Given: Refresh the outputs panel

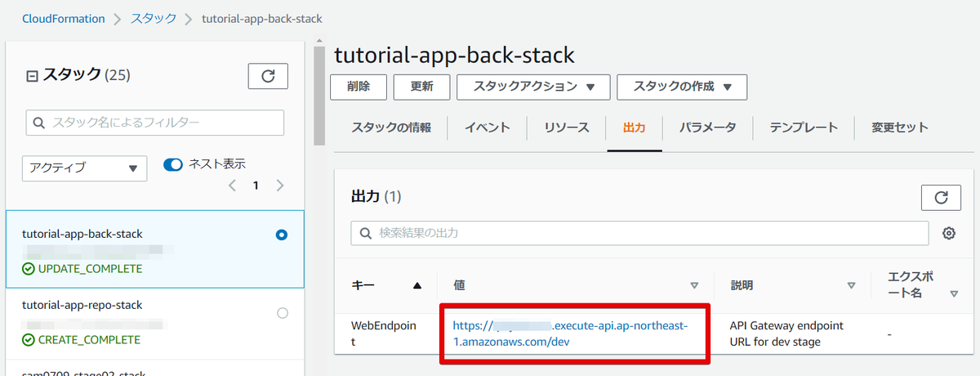Looking at the screenshot, I should [941, 197].
